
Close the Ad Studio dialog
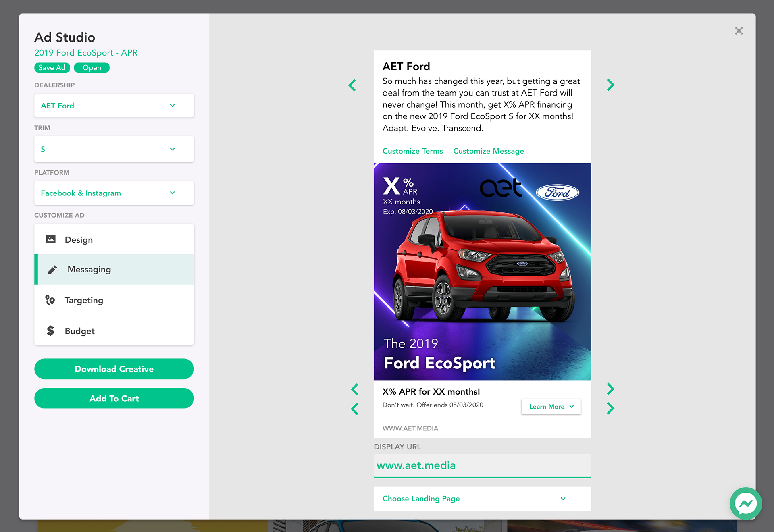point(739,31)
